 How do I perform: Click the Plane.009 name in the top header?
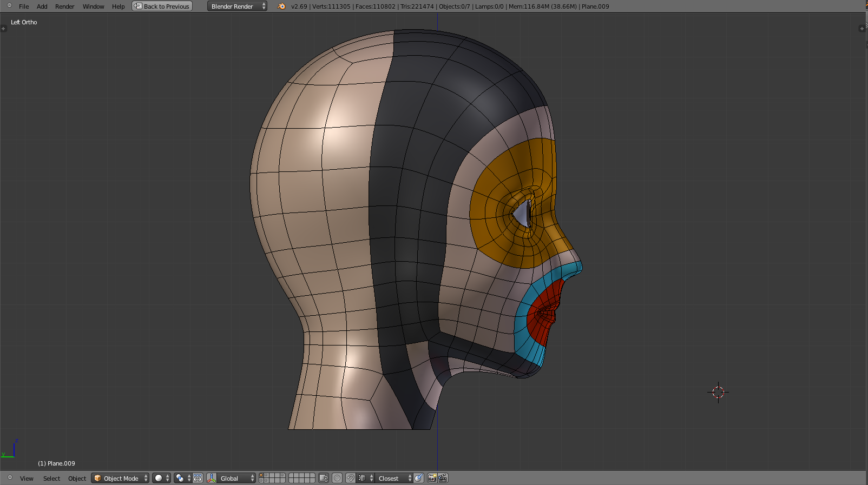pyautogui.click(x=595, y=6)
